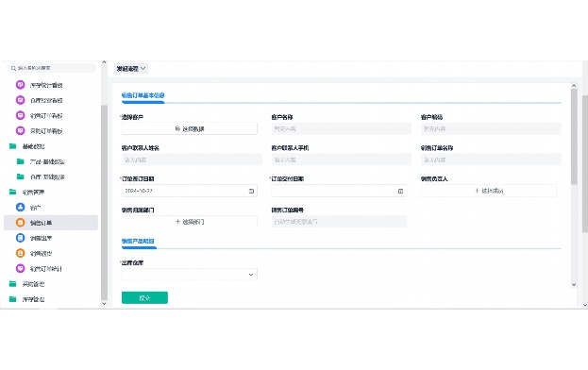Click the 选择数据 button under 选择客户
The image size is (588, 370).
(190, 128)
